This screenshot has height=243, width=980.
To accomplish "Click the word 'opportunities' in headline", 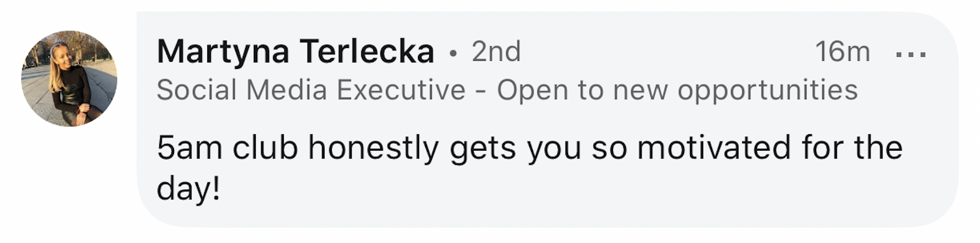I will [767, 90].
